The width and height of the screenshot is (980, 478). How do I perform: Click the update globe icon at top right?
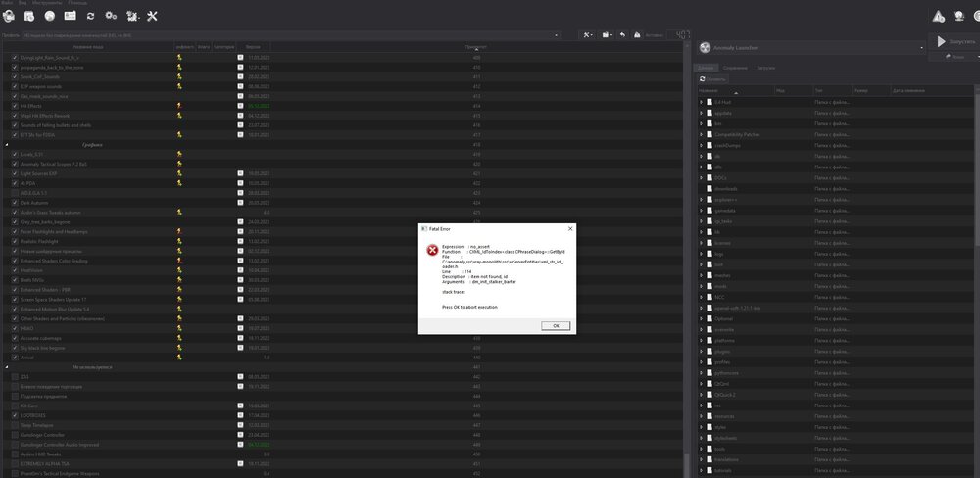click(958, 17)
